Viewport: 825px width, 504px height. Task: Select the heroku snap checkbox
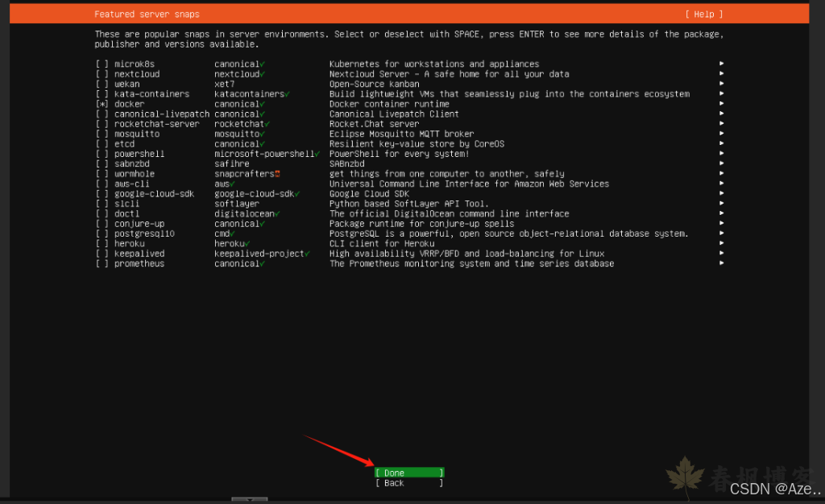pyautogui.click(x=102, y=244)
